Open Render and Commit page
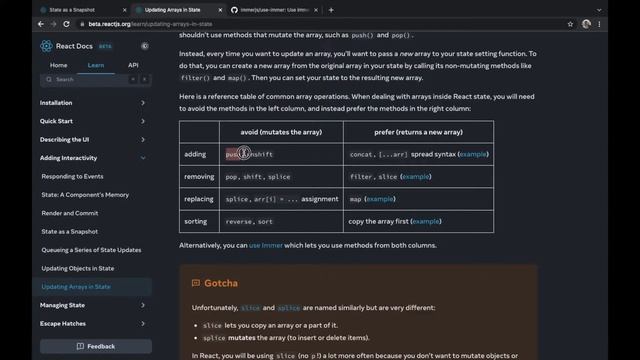640x360 pixels. click(x=69, y=213)
